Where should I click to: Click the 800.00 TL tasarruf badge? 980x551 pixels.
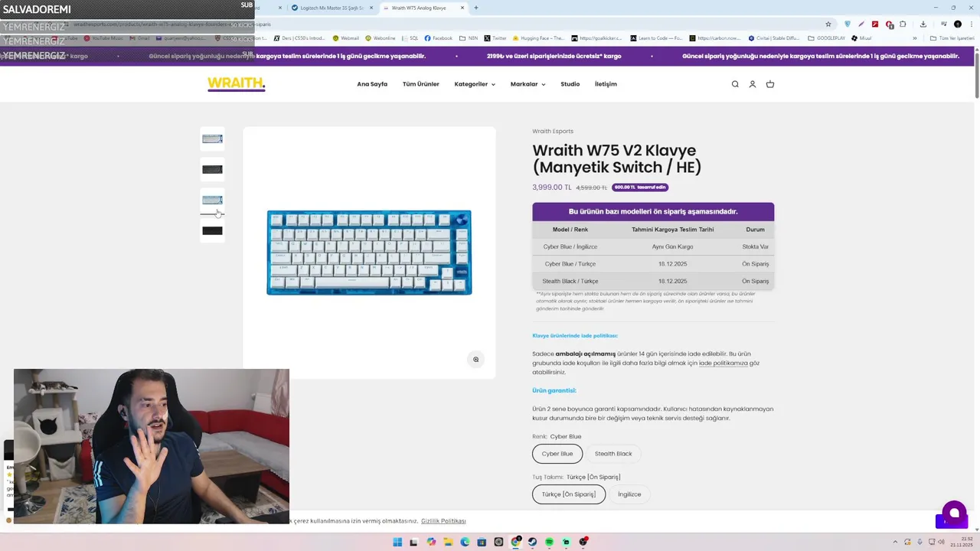click(640, 187)
